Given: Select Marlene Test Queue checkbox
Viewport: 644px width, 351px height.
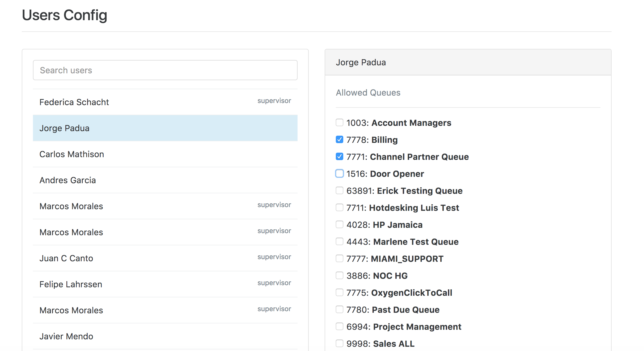Looking at the screenshot, I should (339, 242).
